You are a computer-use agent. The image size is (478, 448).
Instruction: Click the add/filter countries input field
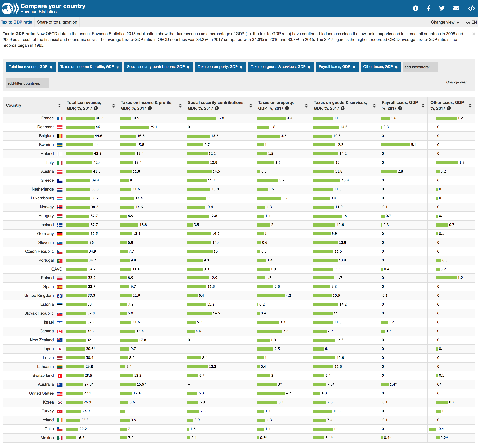coord(28,83)
